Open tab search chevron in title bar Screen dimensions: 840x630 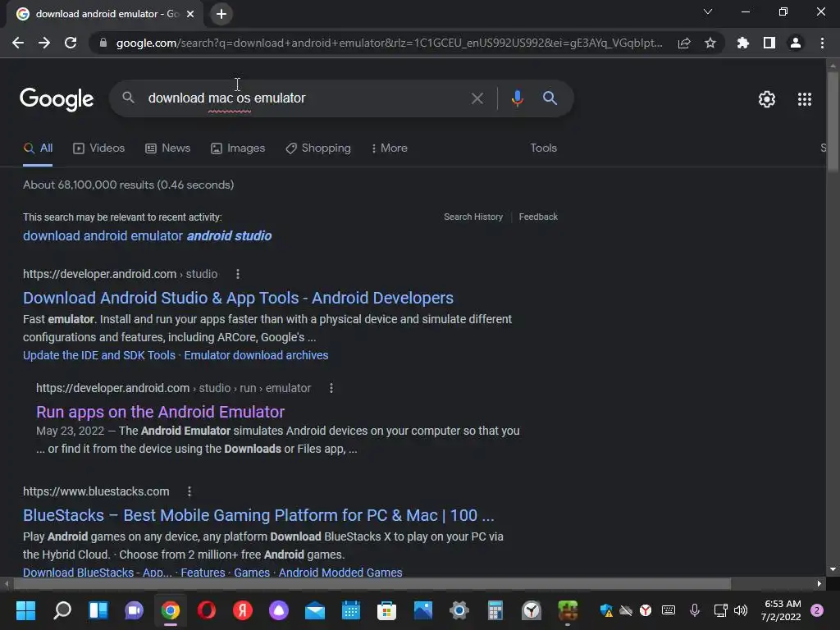click(x=708, y=11)
